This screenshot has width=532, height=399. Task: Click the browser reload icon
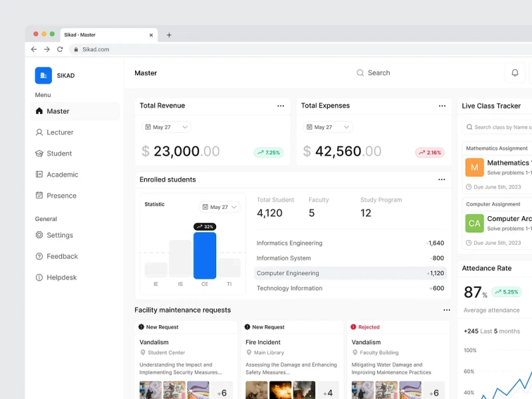60,49
